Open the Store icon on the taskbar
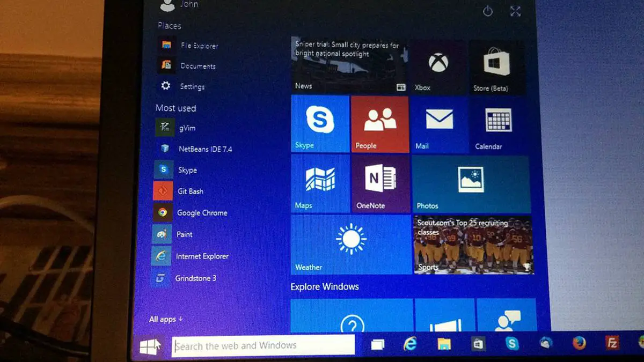This screenshot has height=362, width=644. [478, 344]
